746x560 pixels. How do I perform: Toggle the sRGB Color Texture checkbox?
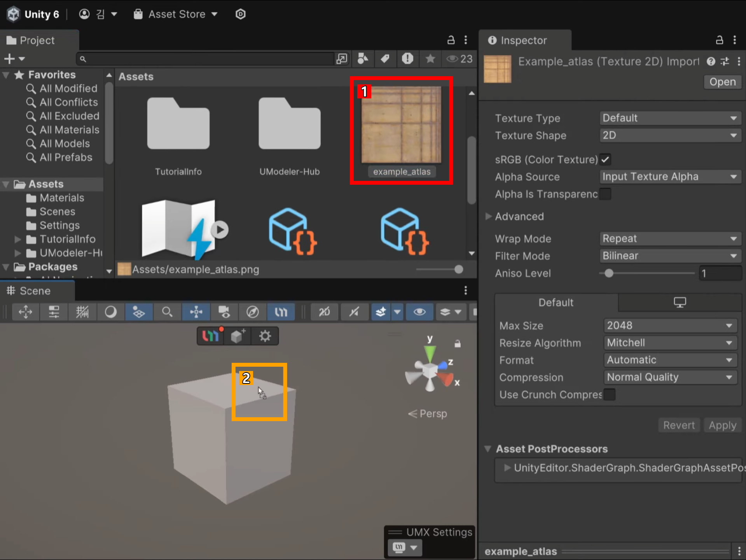[x=605, y=159]
